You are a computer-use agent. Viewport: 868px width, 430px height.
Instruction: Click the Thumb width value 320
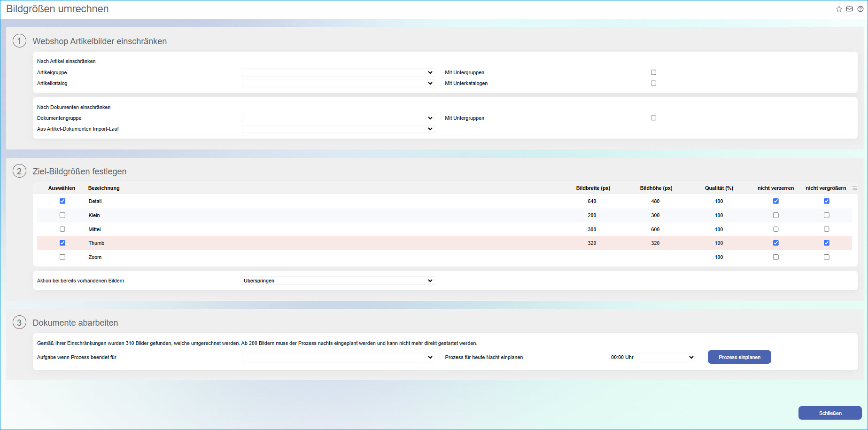coord(592,243)
